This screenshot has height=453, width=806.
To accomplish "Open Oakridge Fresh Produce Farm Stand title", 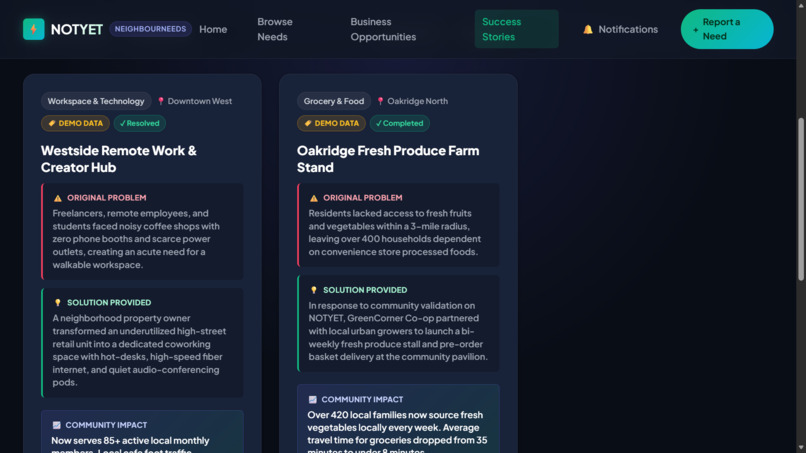I will (388, 159).
